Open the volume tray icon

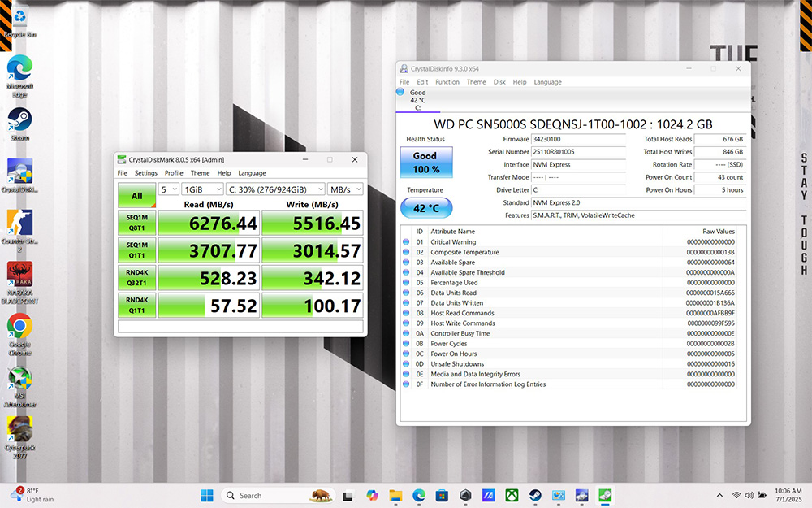click(x=749, y=496)
